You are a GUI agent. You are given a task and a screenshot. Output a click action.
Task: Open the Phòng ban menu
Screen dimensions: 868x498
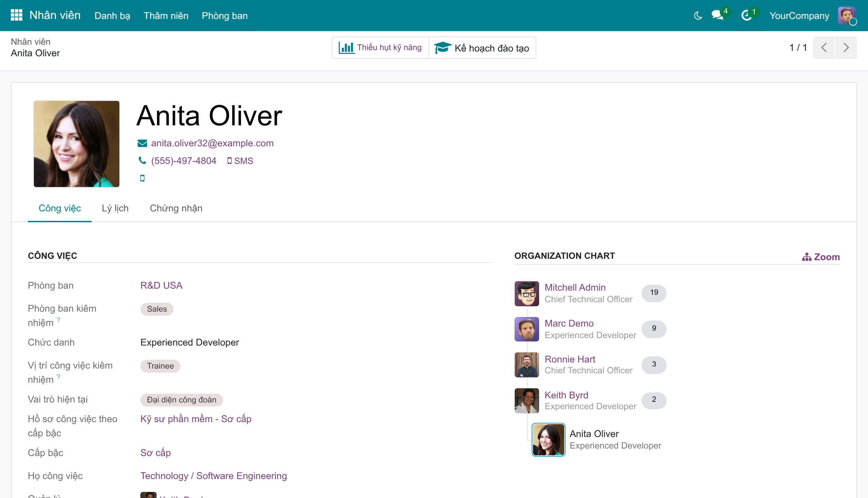click(224, 16)
